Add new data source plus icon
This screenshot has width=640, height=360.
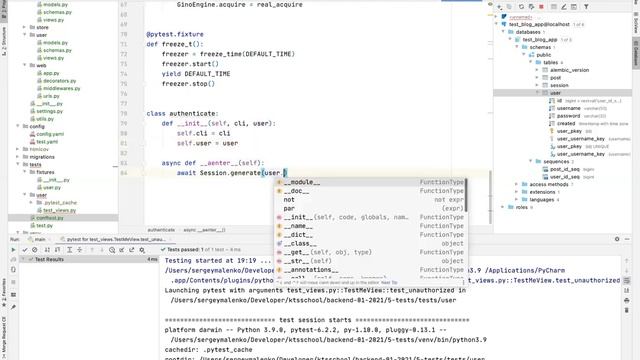click(499, 7)
